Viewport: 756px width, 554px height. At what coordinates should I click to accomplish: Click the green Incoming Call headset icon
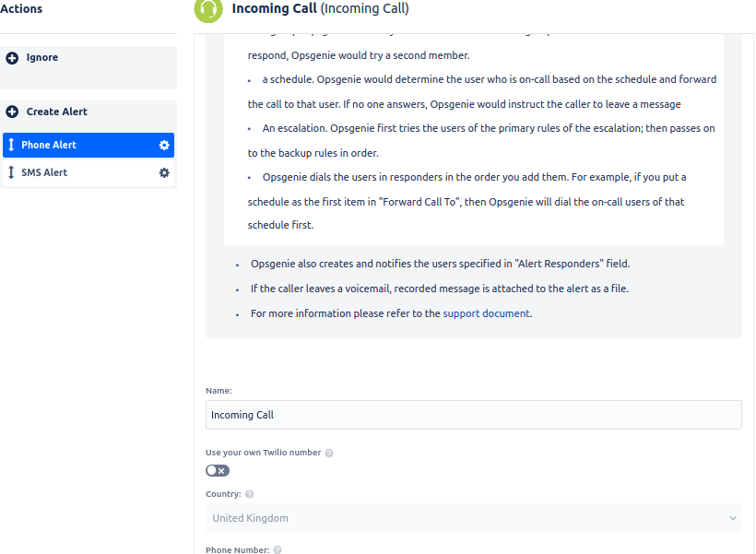tap(208, 9)
